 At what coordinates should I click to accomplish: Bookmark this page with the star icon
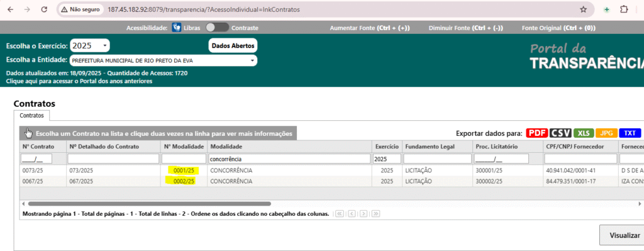pyautogui.click(x=583, y=9)
